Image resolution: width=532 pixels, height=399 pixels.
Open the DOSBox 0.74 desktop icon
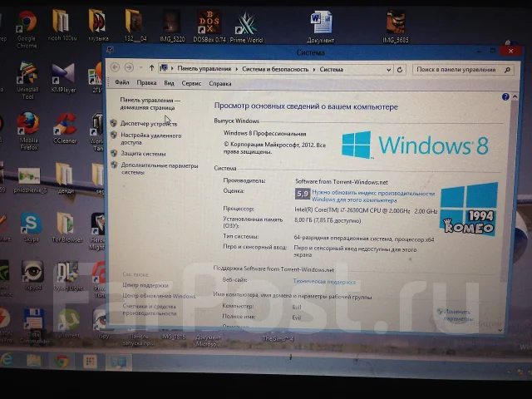(209, 27)
